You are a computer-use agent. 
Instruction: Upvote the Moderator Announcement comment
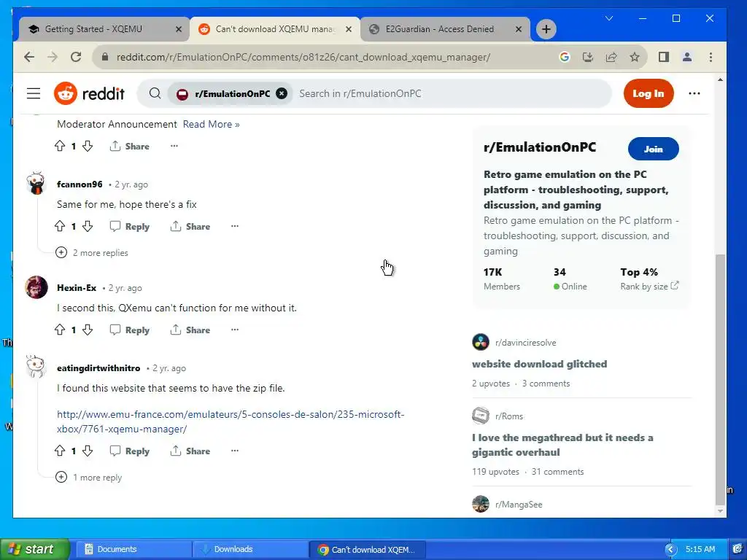(x=60, y=146)
